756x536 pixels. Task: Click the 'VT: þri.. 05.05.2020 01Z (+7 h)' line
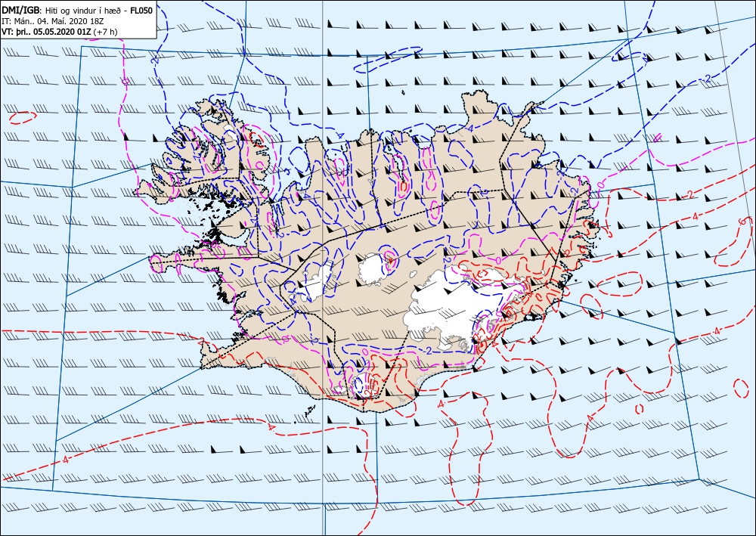tap(59, 32)
